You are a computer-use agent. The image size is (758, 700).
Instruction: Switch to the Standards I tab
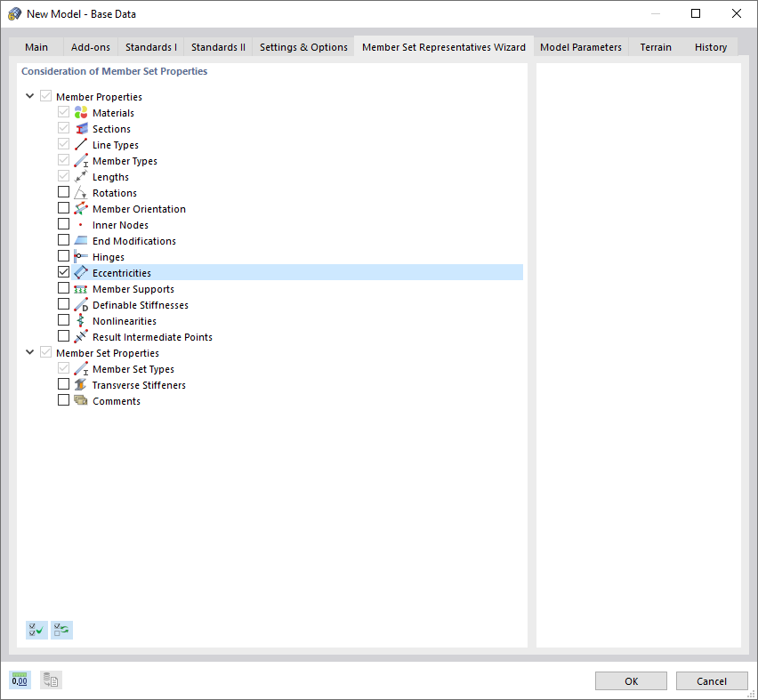pyautogui.click(x=150, y=47)
